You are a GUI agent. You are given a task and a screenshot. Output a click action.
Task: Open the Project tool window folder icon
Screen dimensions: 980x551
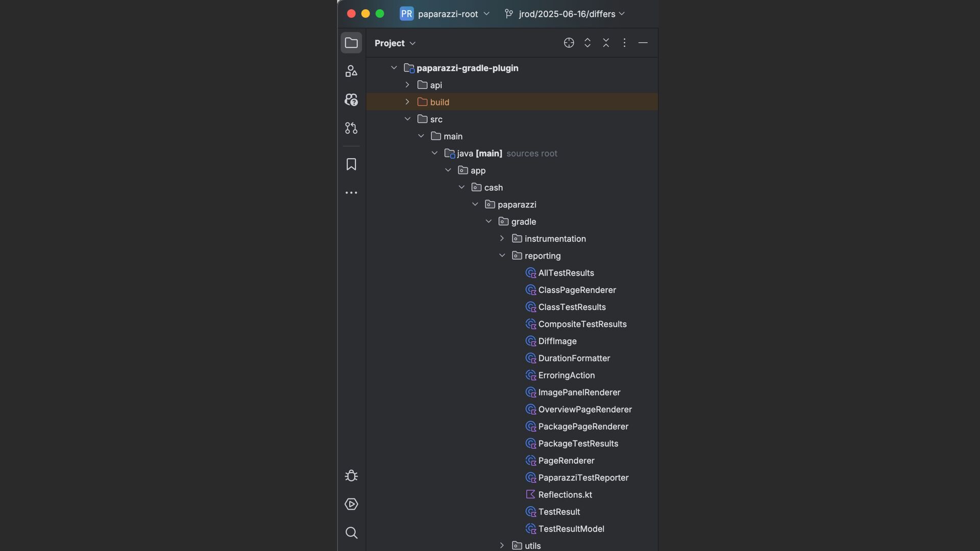(x=351, y=43)
